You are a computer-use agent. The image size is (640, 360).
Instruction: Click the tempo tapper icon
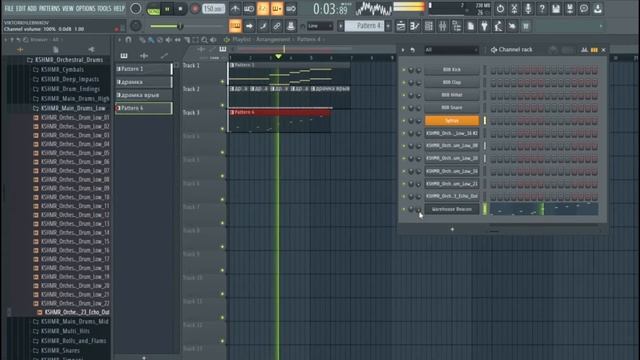[x=498, y=26]
